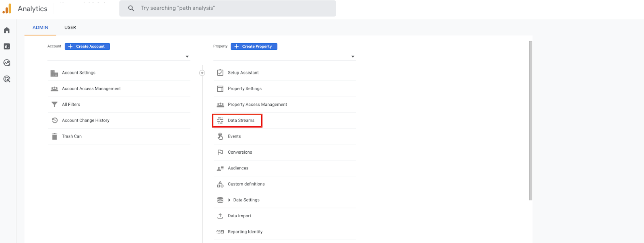Open the Account selector dropdown
Viewport: 644px width, 243px height.
[187, 57]
